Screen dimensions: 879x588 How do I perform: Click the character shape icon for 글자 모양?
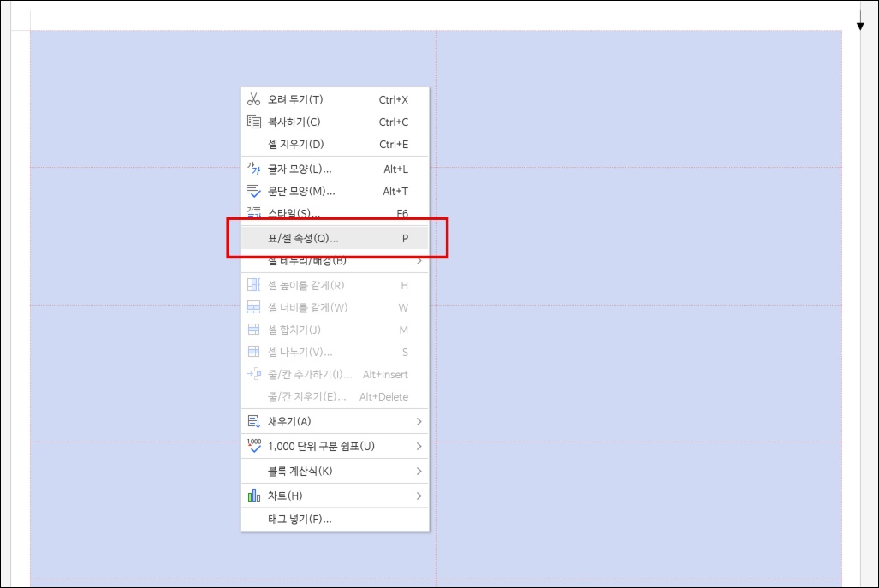pyautogui.click(x=252, y=169)
